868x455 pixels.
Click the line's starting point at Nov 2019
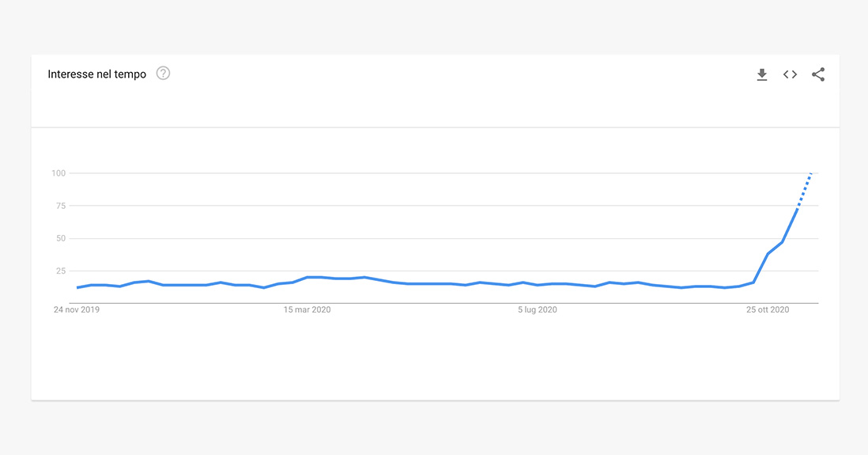[77, 287]
